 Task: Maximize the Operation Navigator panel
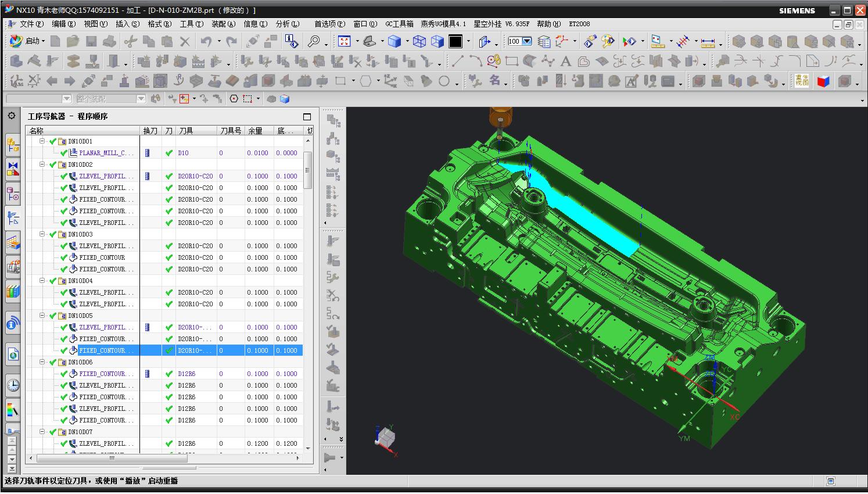pos(307,117)
